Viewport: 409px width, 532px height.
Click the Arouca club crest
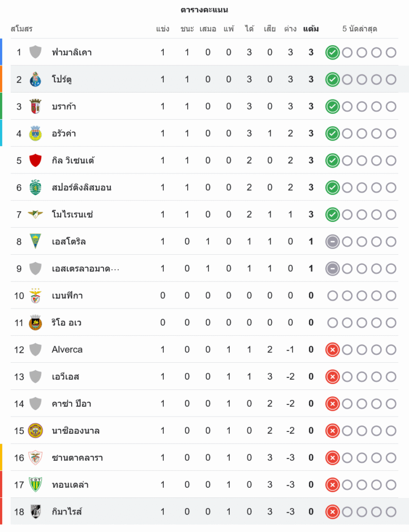(36, 134)
